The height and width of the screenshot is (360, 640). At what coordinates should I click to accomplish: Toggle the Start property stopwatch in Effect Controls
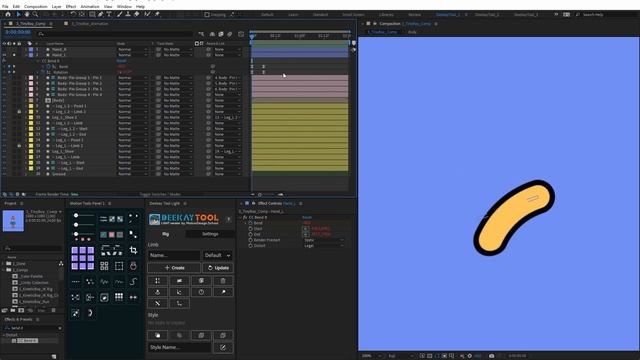[x=250, y=229]
